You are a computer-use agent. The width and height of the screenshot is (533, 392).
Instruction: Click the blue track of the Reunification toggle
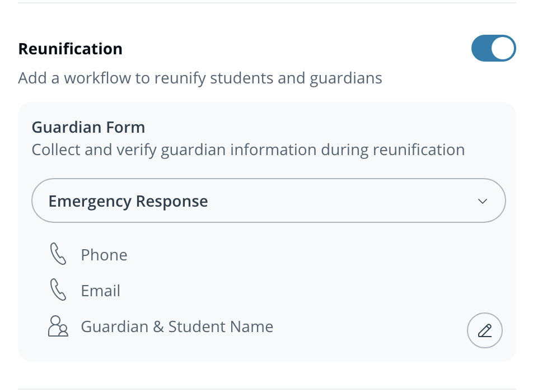(480, 48)
